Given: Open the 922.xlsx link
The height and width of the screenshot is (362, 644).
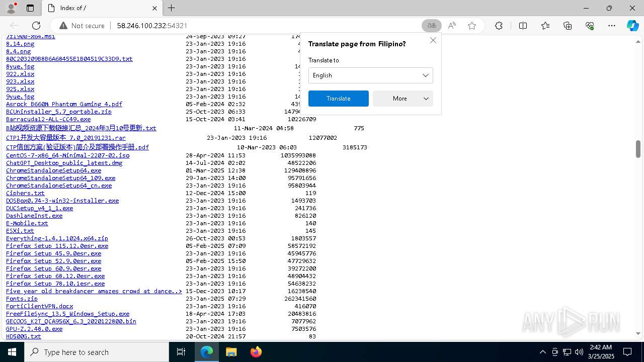Looking at the screenshot, I should (20, 74).
